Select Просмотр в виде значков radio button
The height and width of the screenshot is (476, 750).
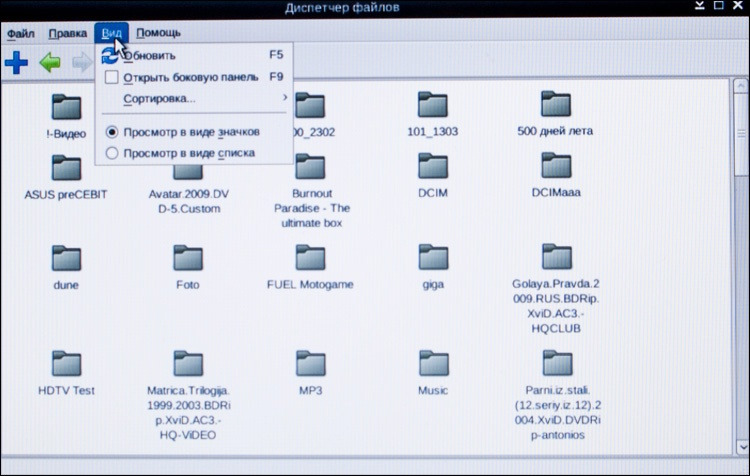pos(112,132)
